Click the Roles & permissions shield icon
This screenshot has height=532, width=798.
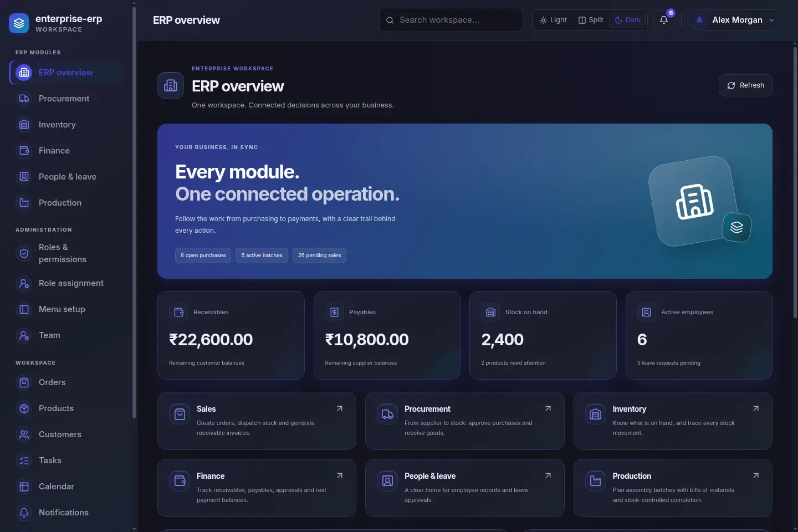click(24, 253)
